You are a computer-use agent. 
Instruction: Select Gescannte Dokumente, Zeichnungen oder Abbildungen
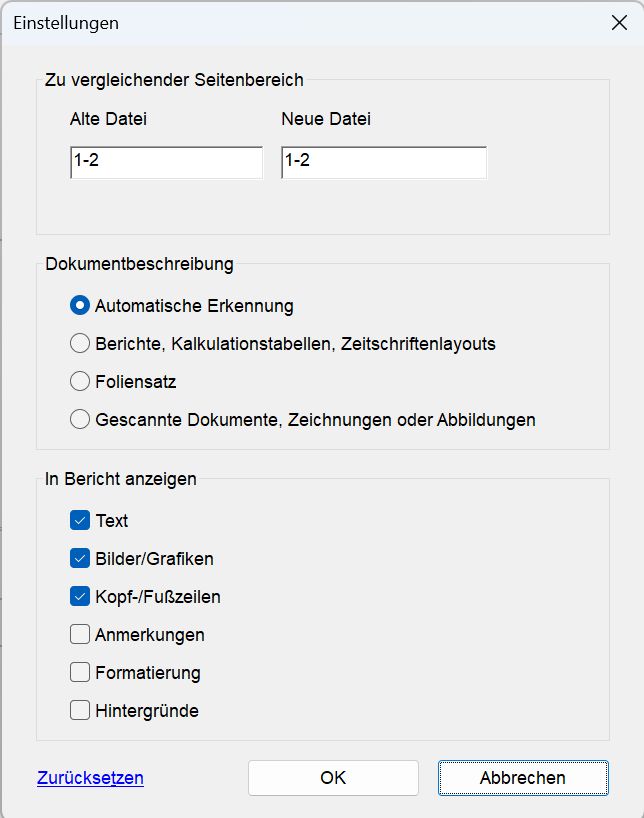point(80,419)
